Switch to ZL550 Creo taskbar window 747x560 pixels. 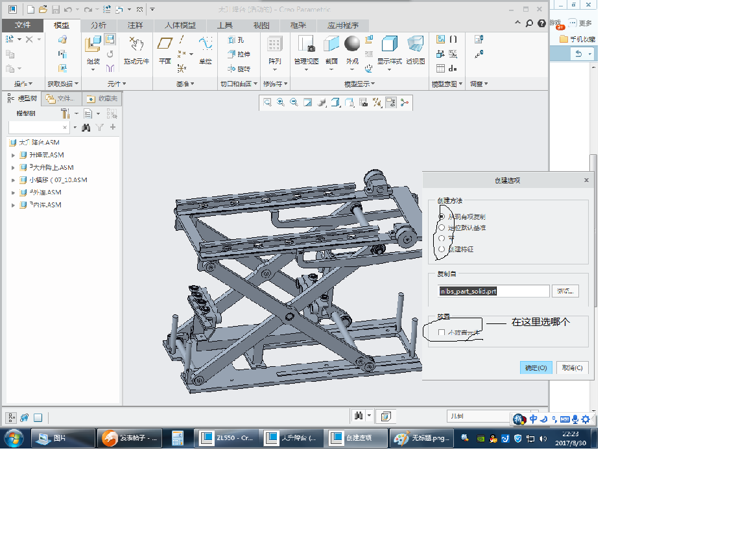point(227,438)
